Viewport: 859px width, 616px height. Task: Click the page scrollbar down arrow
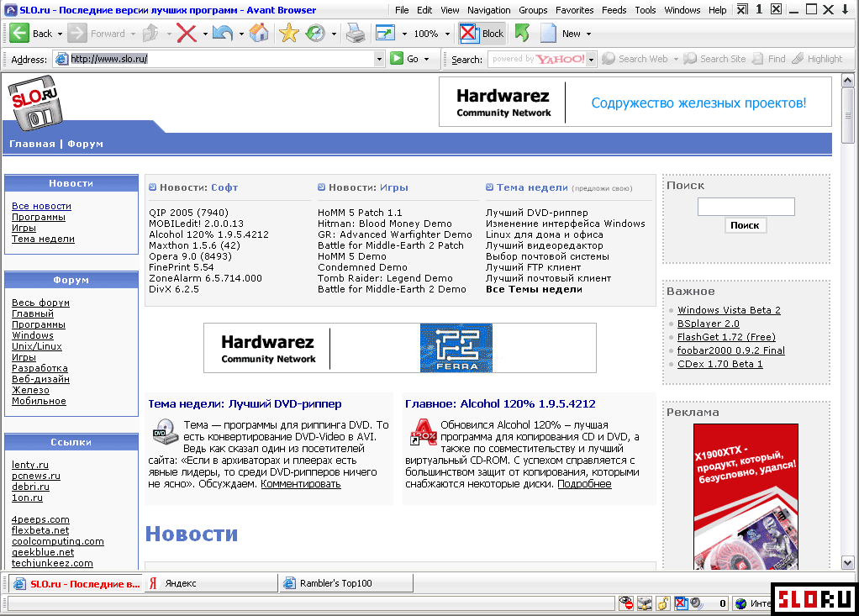(x=847, y=562)
